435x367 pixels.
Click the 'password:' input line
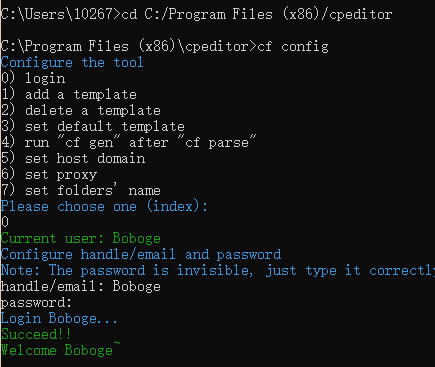point(36,302)
